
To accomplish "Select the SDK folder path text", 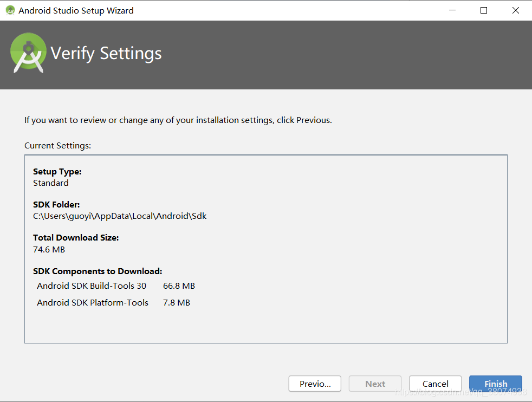I will coord(120,216).
